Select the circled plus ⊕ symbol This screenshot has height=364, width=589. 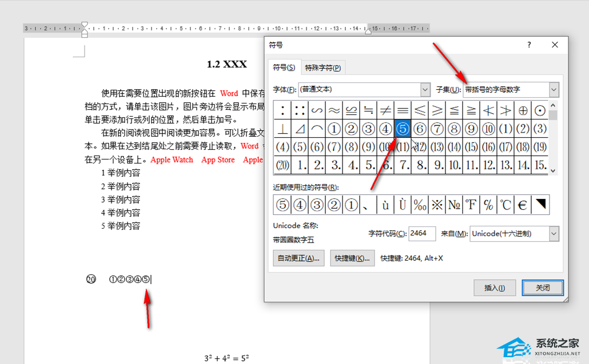click(x=523, y=110)
